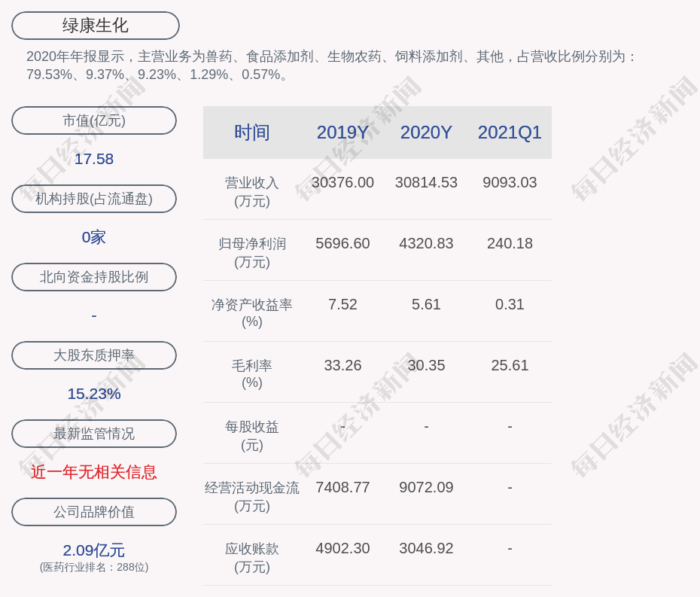Select the 2021Q1 column header
This screenshot has width=700, height=597.
510,132
